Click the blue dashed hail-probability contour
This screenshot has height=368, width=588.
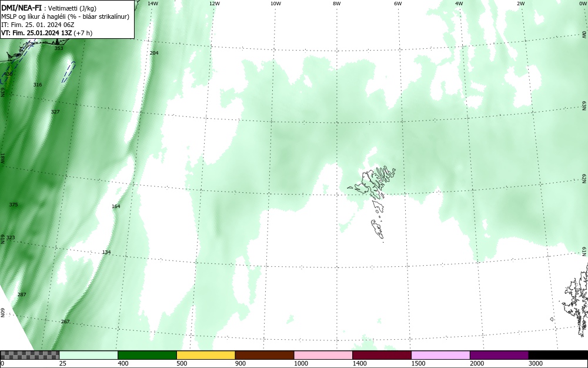[69, 72]
